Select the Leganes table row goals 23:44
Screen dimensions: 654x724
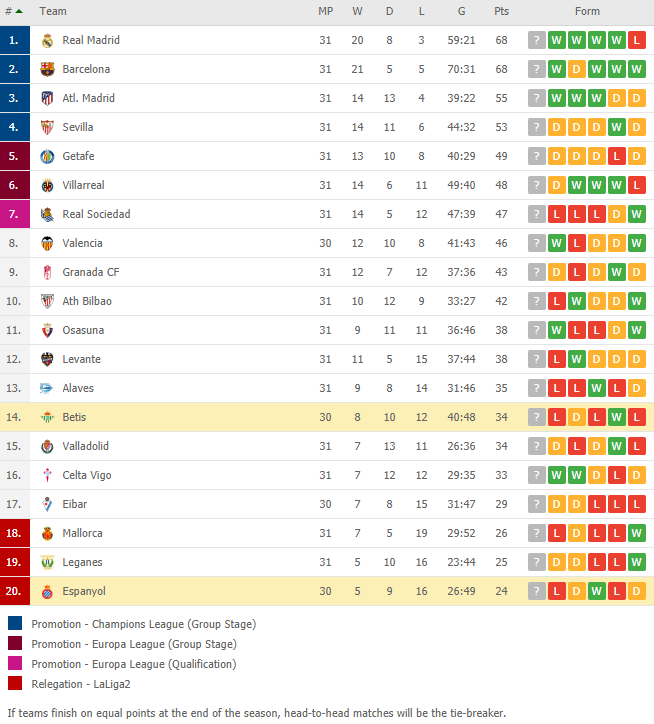click(x=461, y=562)
